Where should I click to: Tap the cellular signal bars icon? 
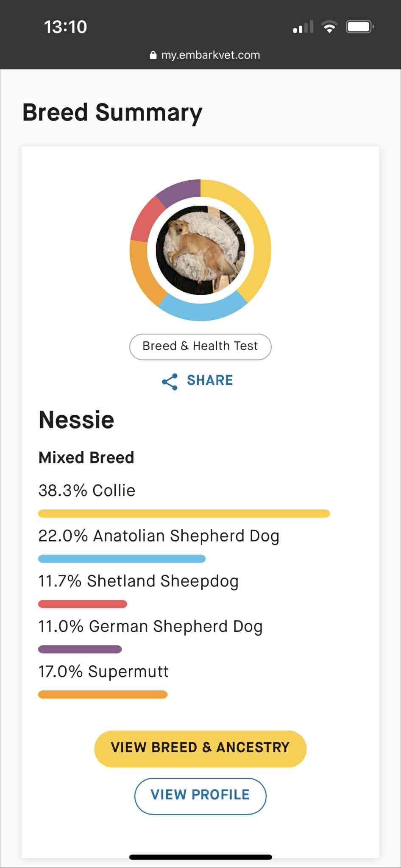coord(303,27)
